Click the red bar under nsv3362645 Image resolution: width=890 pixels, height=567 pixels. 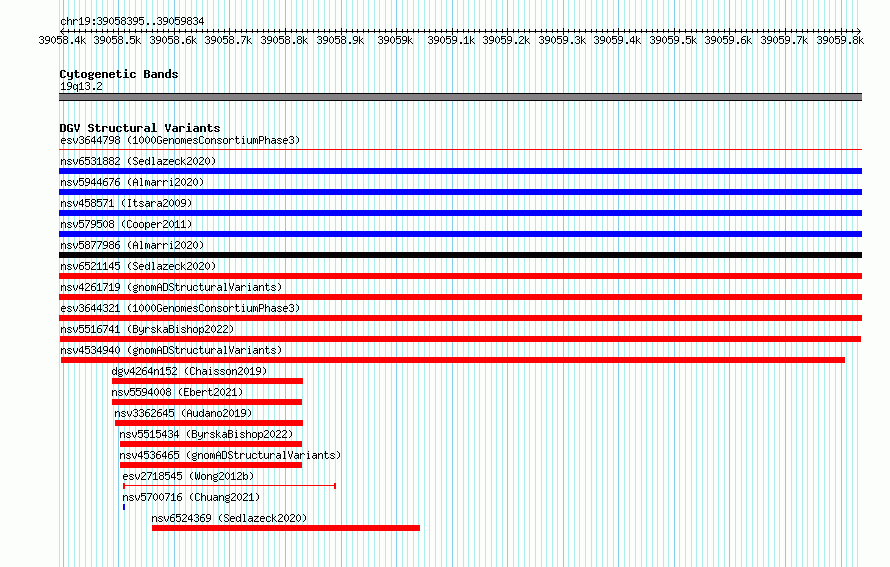pyautogui.click(x=209, y=423)
